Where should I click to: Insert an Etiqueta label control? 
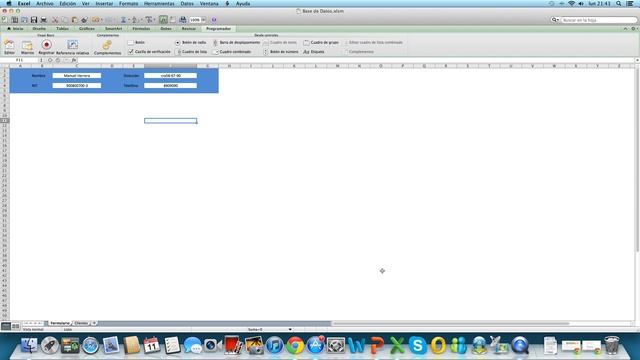[314, 52]
